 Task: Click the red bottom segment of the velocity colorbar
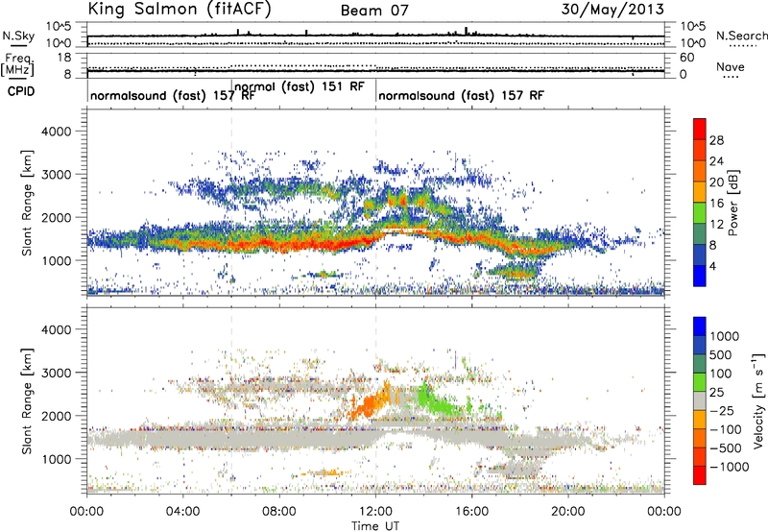click(x=700, y=475)
